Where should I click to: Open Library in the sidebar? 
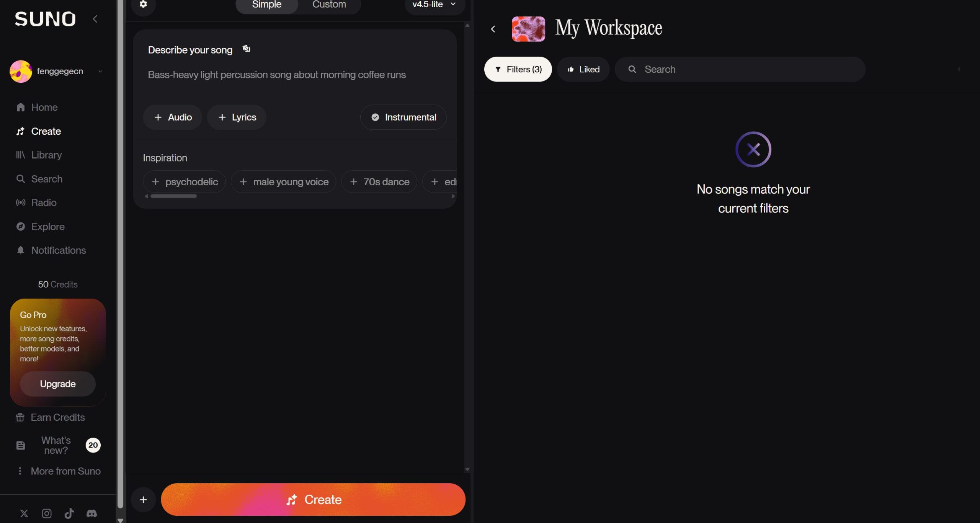coord(39,155)
